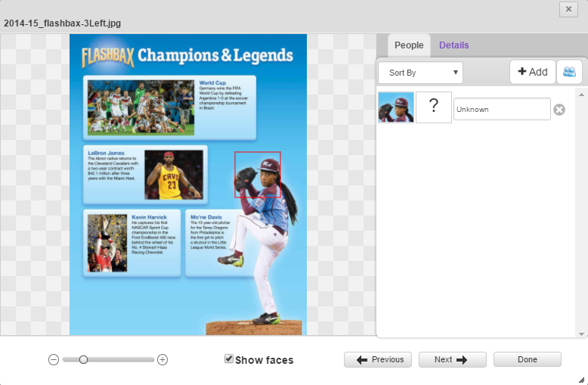588x385 pixels.
Task: Open the Details tab
Action: click(x=453, y=45)
